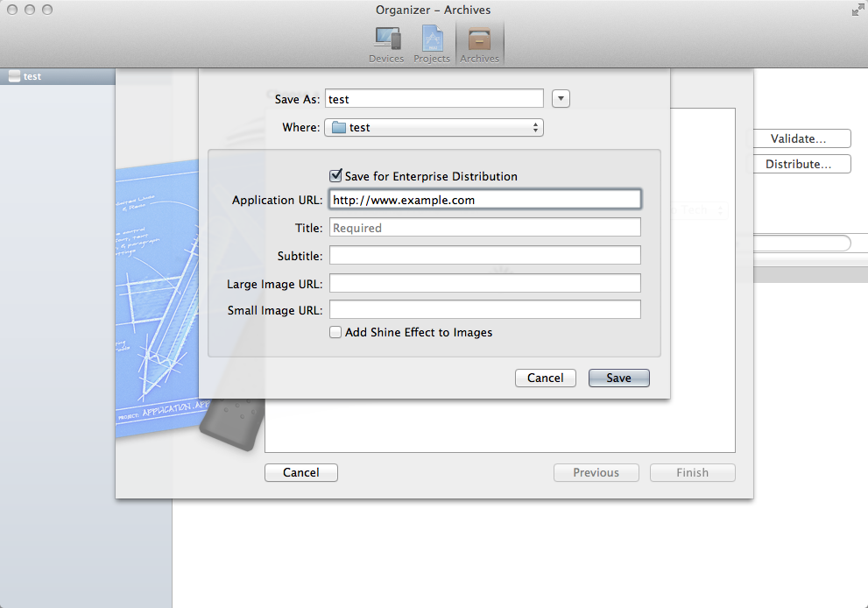Click the Save button
The width and height of the screenshot is (868, 608).
click(618, 378)
